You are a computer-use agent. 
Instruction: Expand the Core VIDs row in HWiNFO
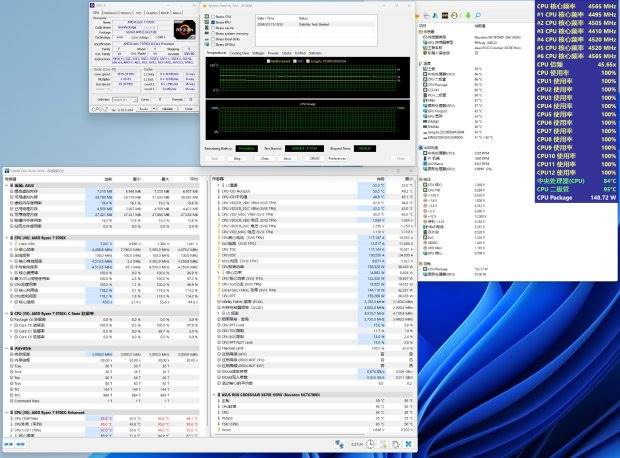(11, 244)
